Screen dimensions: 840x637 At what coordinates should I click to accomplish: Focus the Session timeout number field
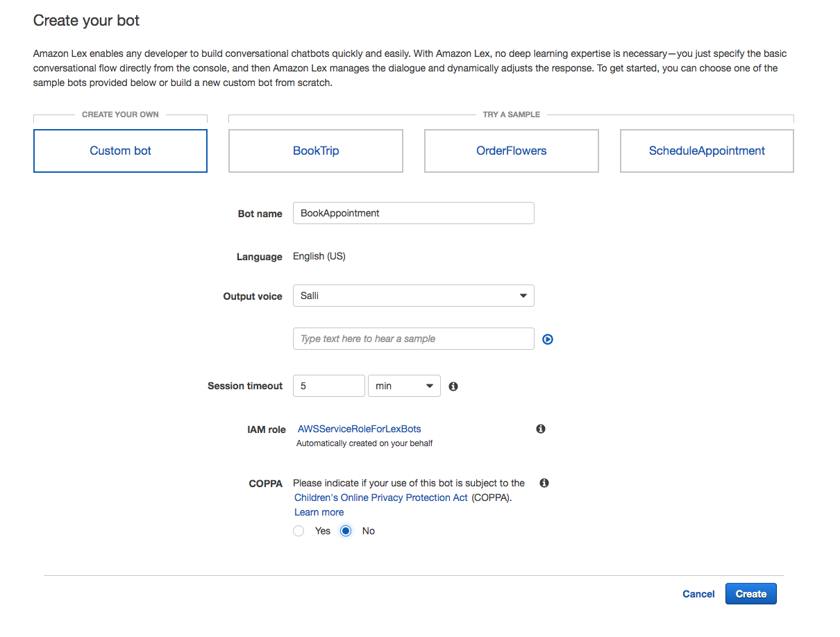(x=329, y=386)
